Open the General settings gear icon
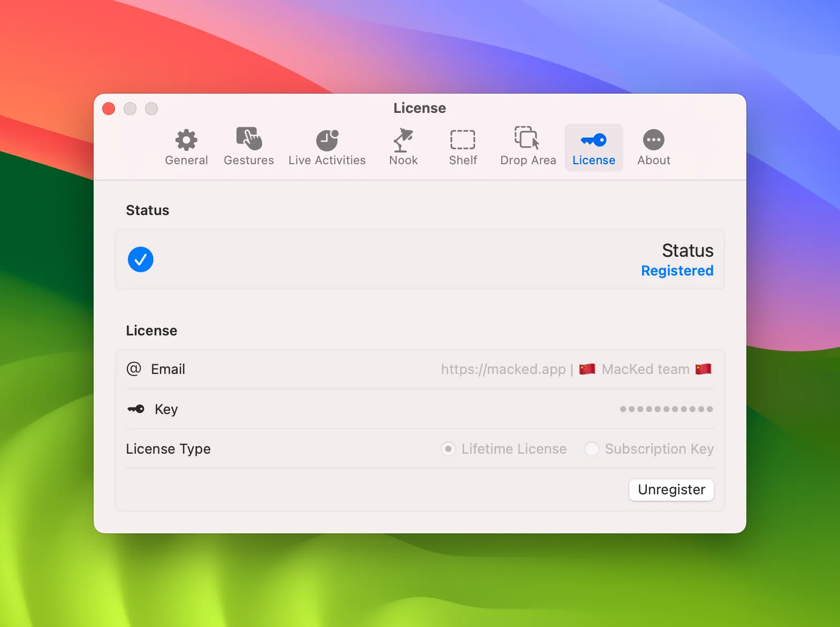 [x=186, y=140]
